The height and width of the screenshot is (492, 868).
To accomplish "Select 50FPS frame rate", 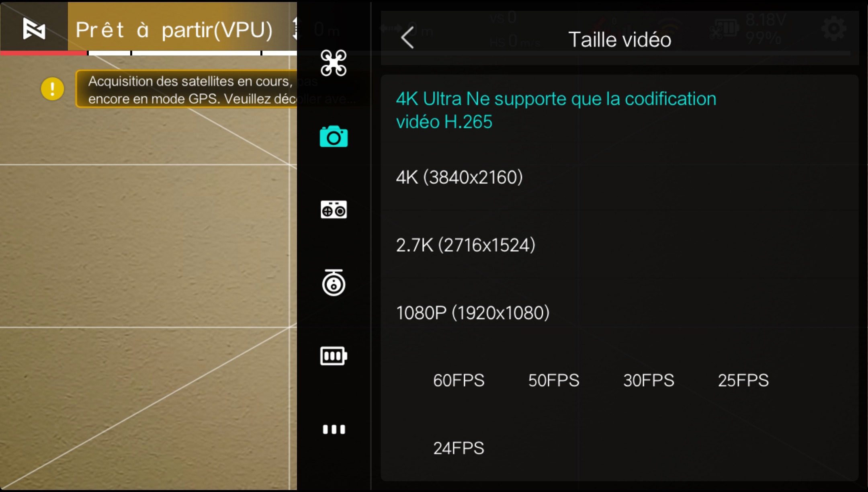I will coord(554,380).
